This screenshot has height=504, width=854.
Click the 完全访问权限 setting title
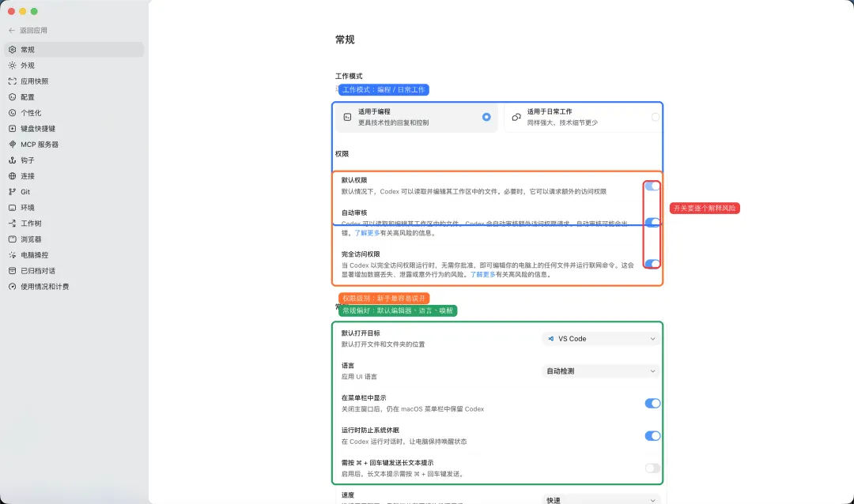pyautogui.click(x=361, y=254)
